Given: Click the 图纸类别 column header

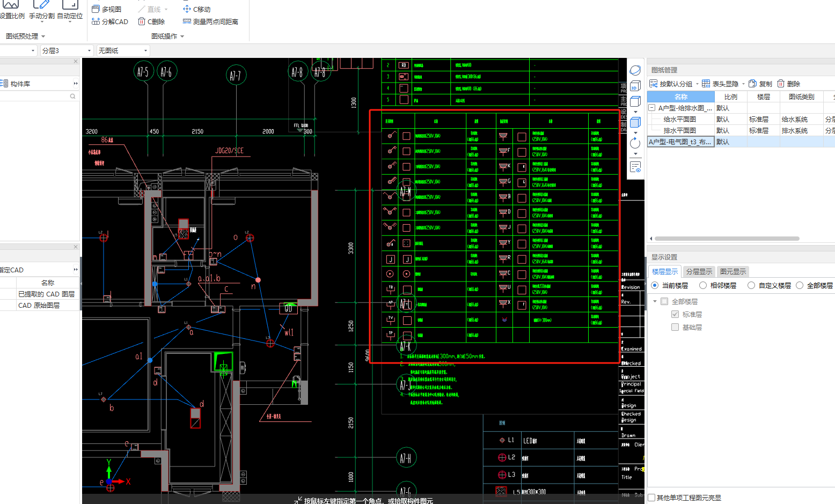Looking at the screenshot, I should [802, 97].
